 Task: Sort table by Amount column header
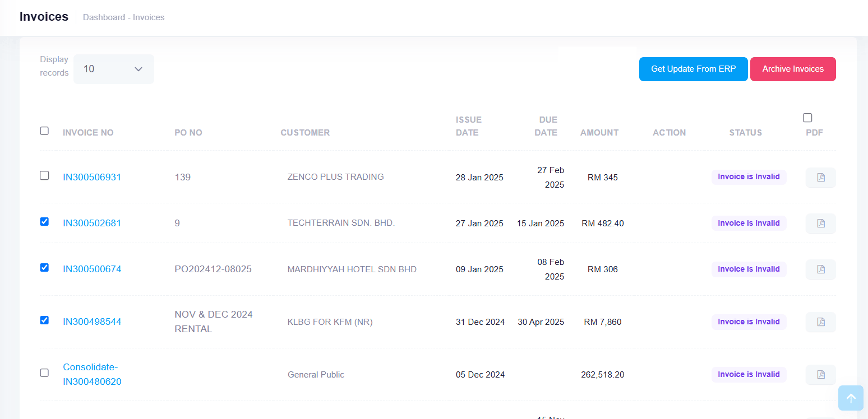599,133
